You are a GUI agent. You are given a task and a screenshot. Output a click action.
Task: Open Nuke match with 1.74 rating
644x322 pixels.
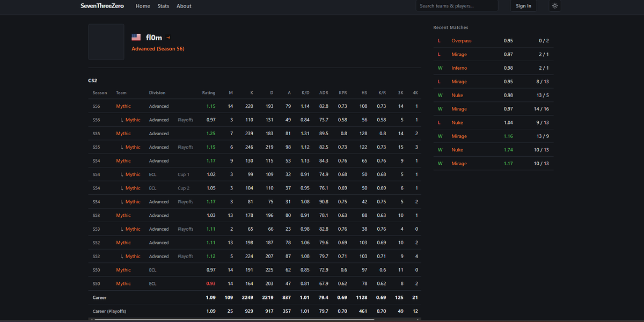[x=457, y=150]
